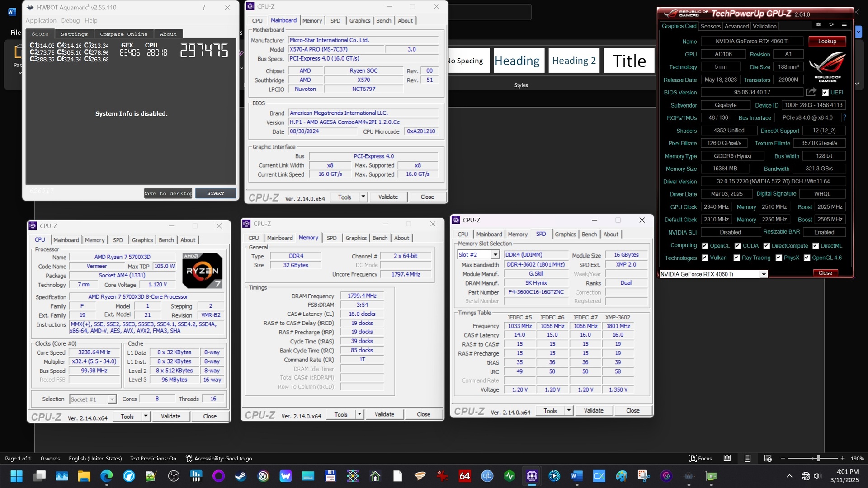Click the volume speaker tray icon
This screenshot has height=488, width=868.
point(817,476)
